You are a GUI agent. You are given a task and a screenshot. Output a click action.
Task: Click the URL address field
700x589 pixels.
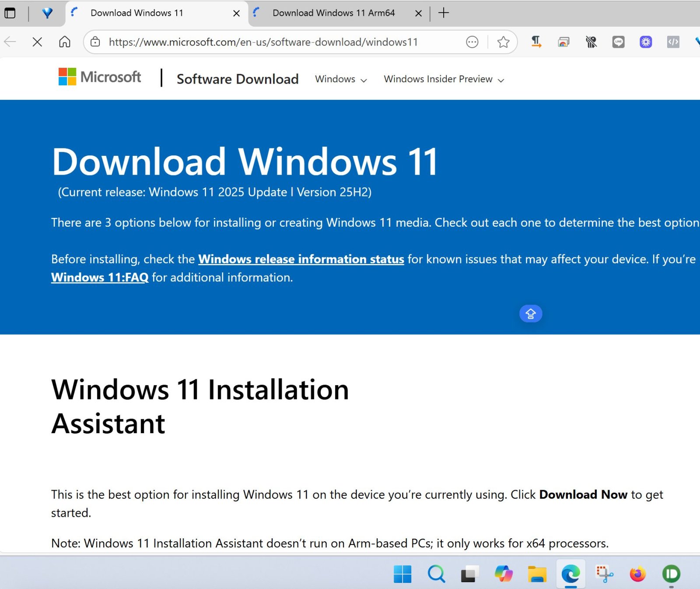point(262,42)
